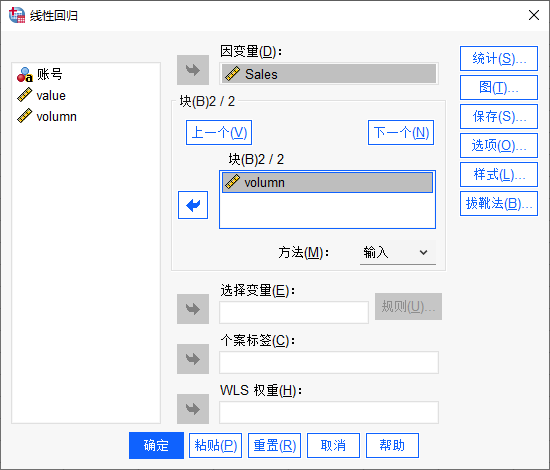
Task: Click the nominal icon next to 账号
Action: tap(25, 74)
